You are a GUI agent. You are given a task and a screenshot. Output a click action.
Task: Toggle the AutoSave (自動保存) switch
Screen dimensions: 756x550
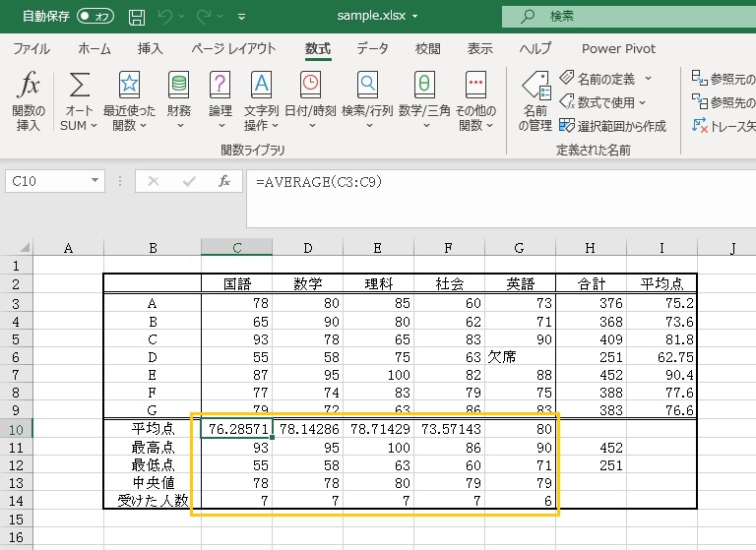coord(95,17)
